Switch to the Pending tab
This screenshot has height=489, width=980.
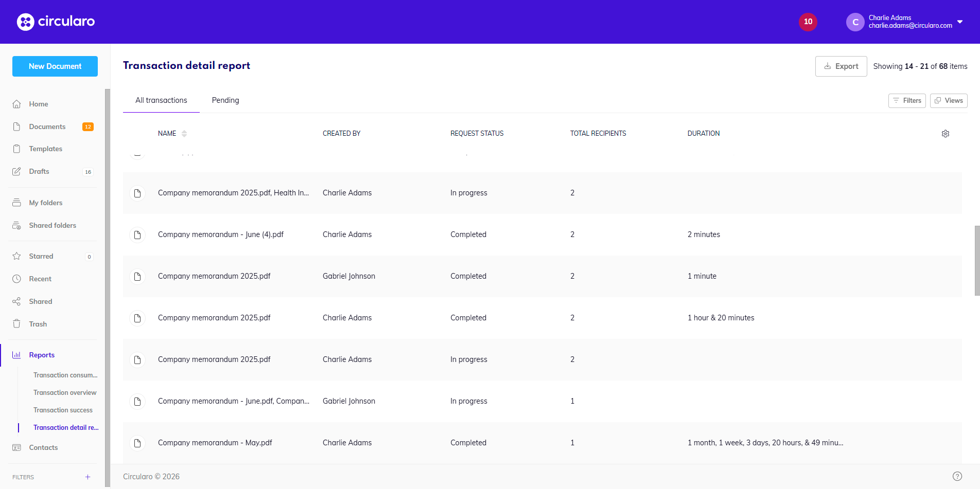(x=225, y=100)
